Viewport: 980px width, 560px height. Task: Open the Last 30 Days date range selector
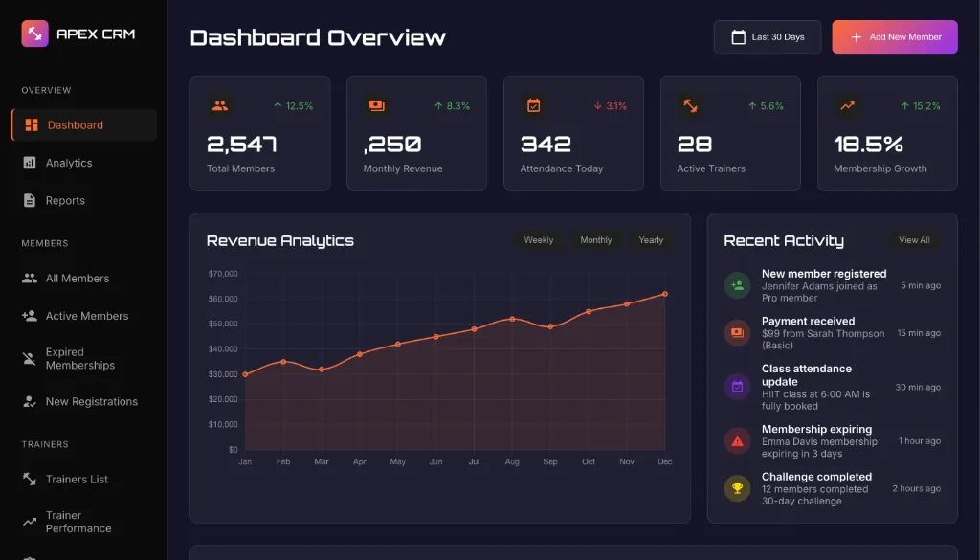tap(768, 37)
